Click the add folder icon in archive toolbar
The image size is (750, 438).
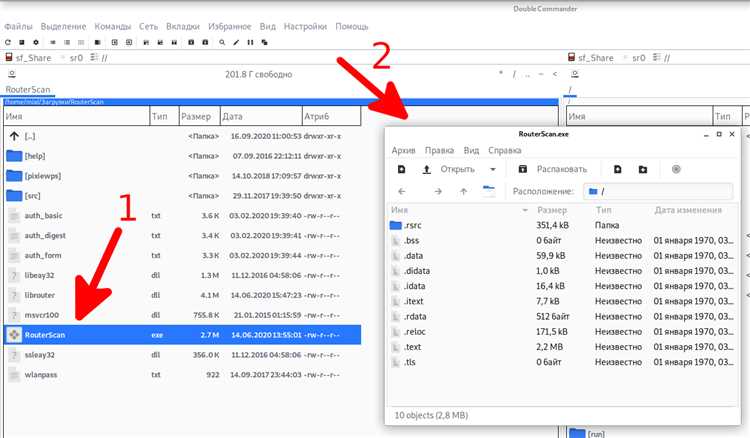(643, 169)
